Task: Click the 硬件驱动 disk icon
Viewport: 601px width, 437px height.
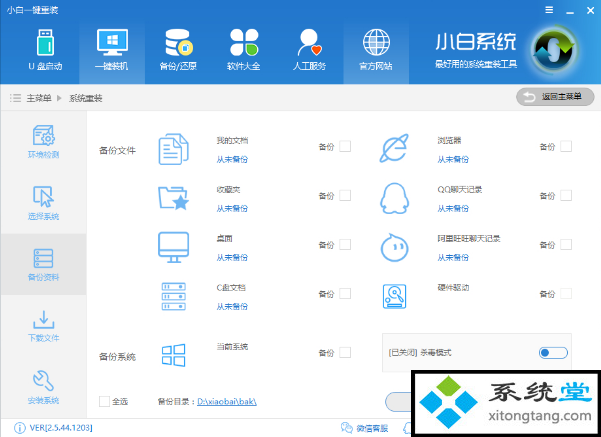Action: pyautogui.click(x=394, y=296)
